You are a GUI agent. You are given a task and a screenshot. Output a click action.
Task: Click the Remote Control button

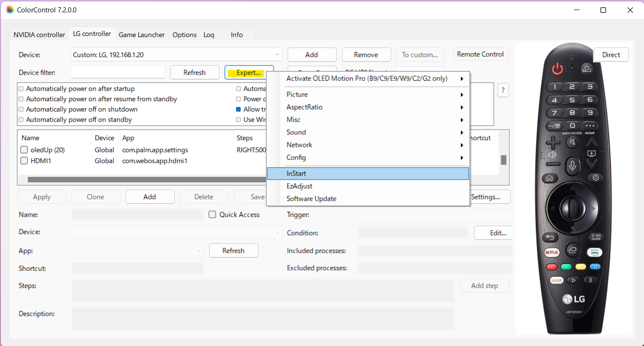(480, 54)
